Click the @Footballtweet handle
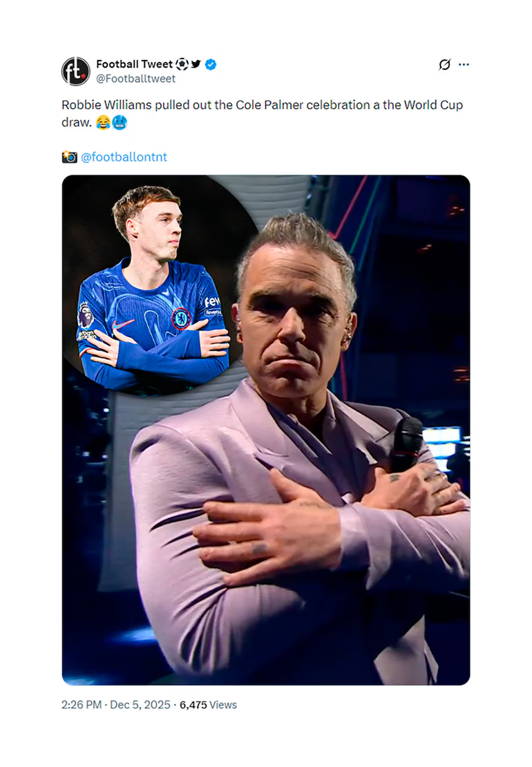The width and height of the screenshot is (532, 767). [135, 79]
